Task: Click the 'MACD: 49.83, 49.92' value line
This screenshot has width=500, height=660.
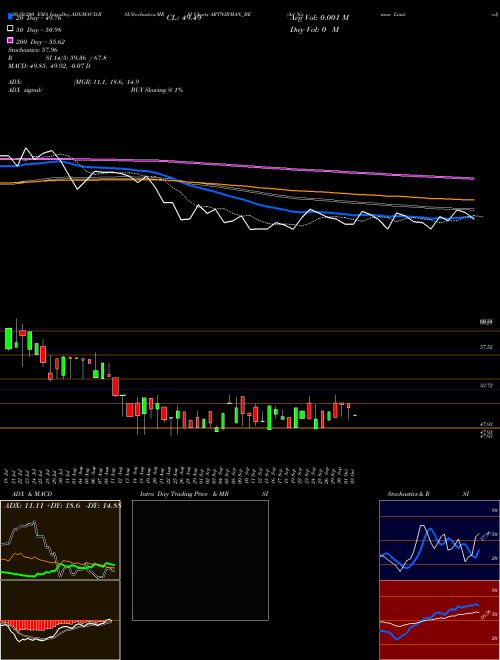Action: pos(49,66)
